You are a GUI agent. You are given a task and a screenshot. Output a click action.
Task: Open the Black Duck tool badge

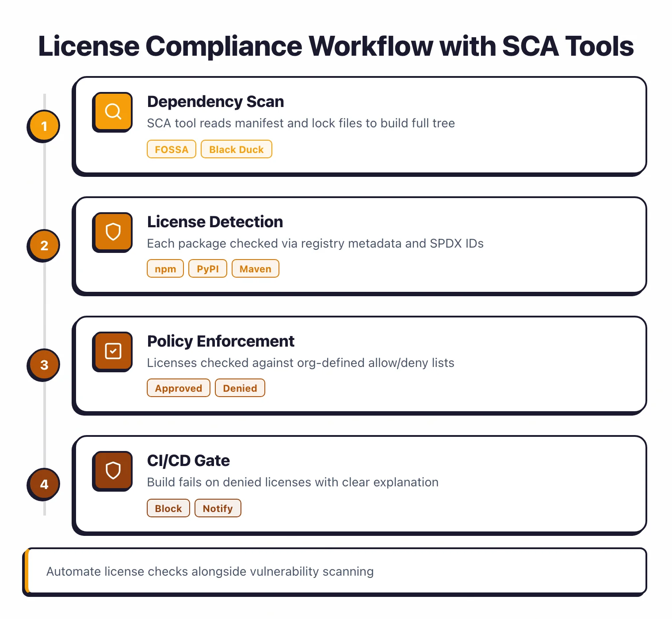pos(236,149)
